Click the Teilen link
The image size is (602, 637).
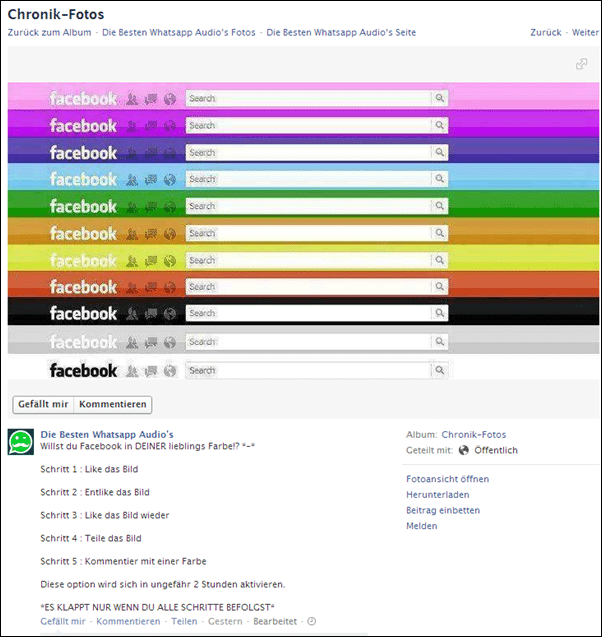(184, 621)
